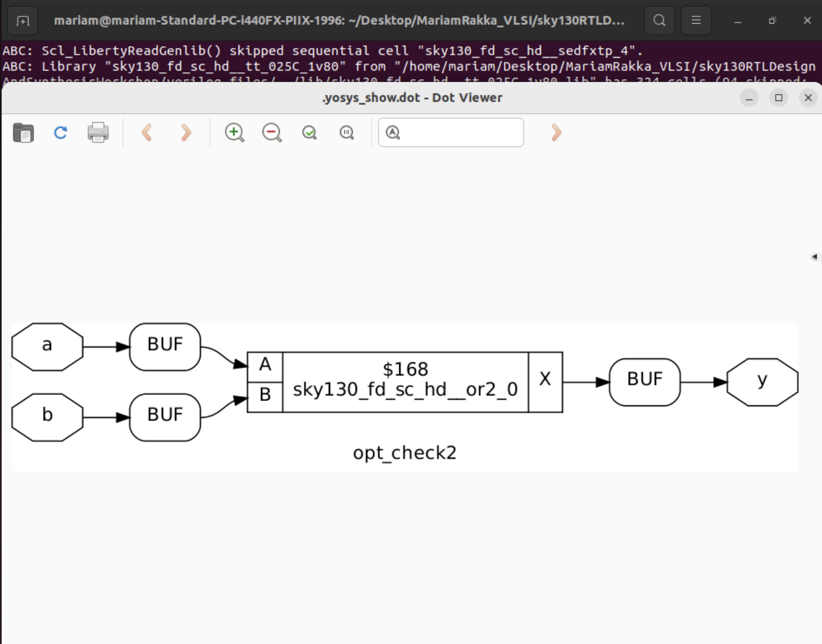
Task: Select input node b in the schematic
Action: (47, 417)
